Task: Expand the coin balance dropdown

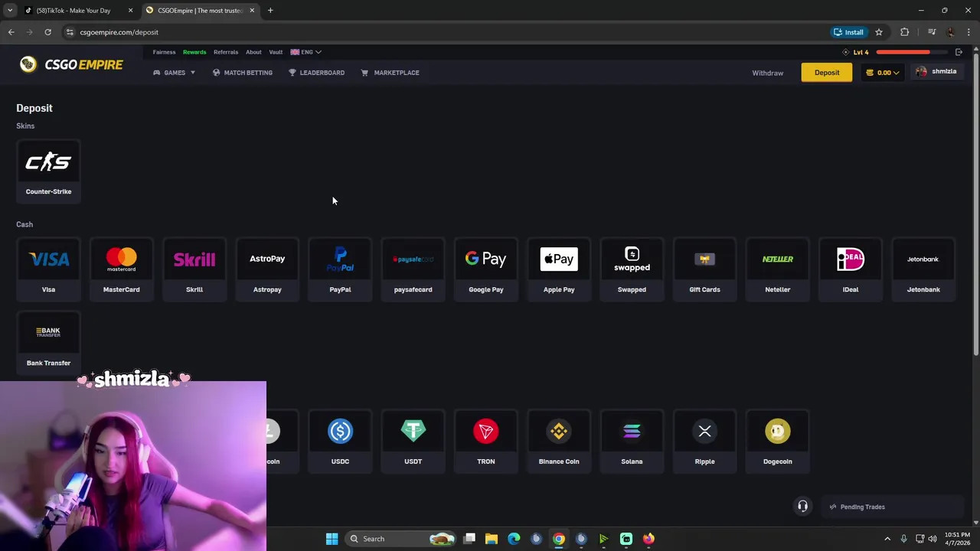Action: [x=883, y=73]
